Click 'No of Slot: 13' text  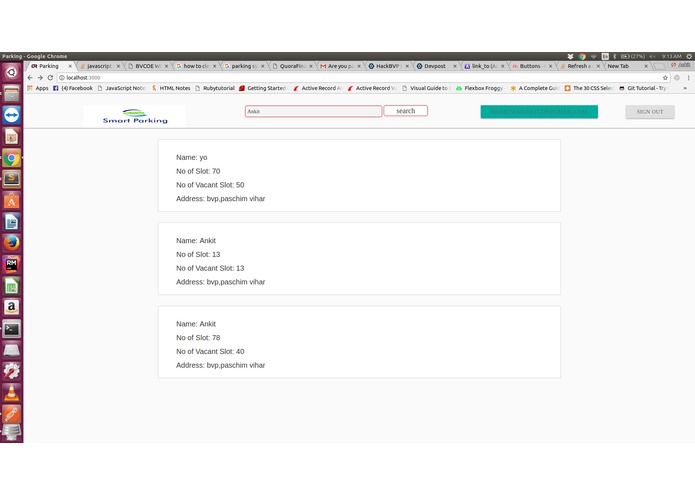click(x=198, y=254)
